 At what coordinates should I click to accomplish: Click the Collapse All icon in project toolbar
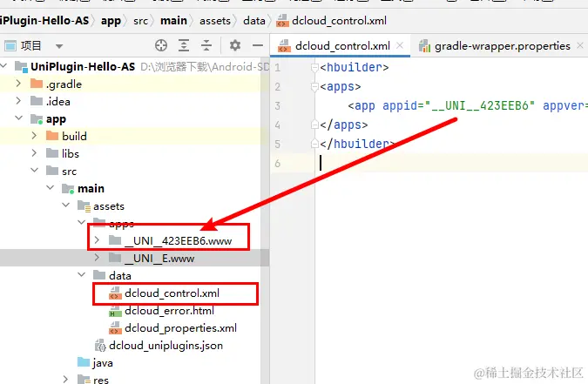coord(206,45)
